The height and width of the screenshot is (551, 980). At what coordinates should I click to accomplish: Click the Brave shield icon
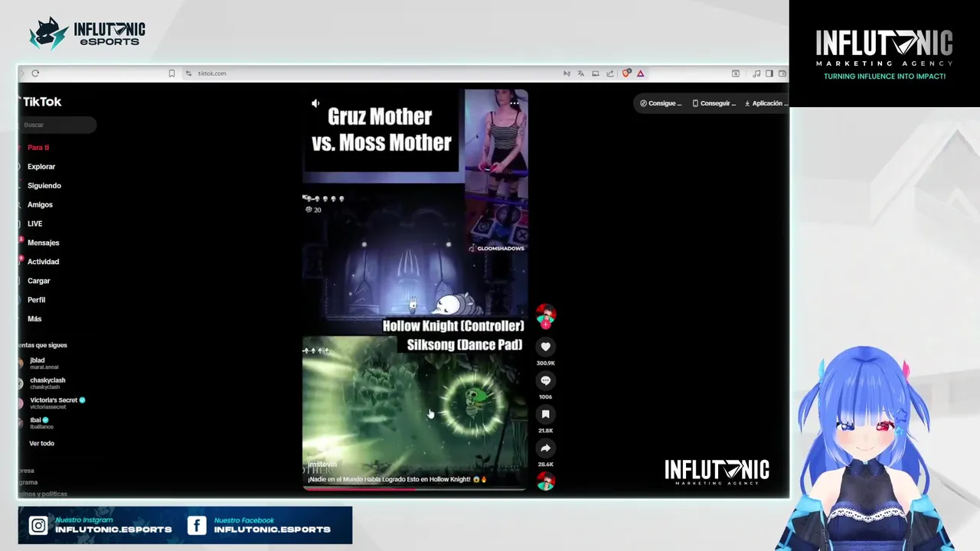(626, 73)
